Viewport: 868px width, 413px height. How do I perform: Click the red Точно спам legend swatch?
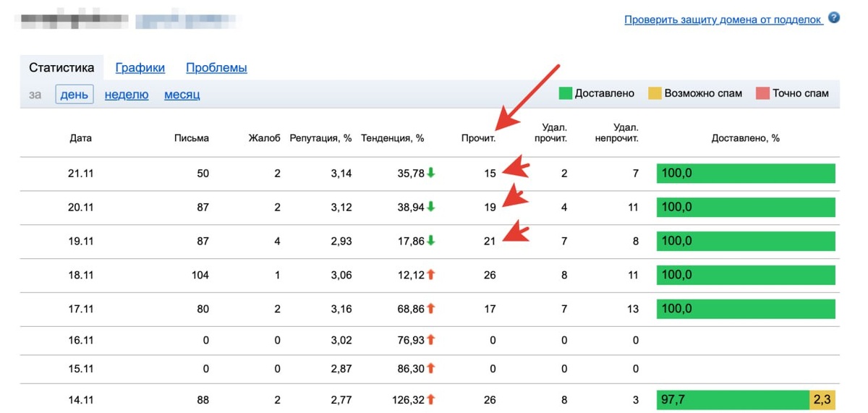tap(762, 93)
